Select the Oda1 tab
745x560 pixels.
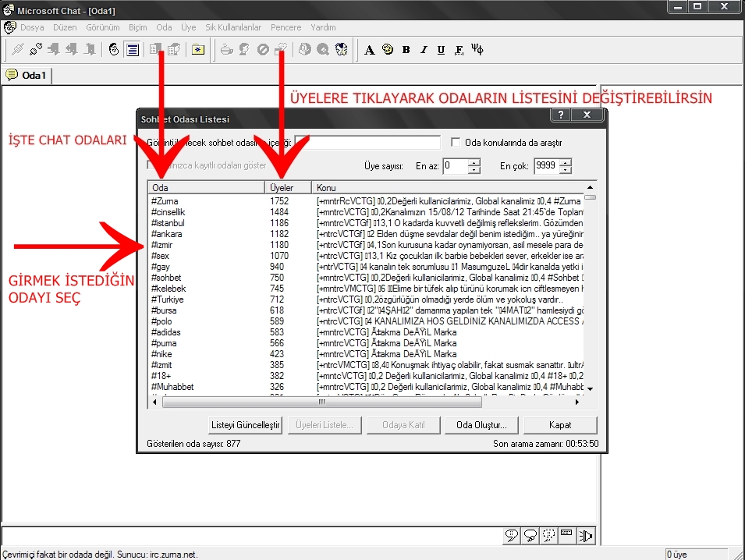(x=27, y=75)
